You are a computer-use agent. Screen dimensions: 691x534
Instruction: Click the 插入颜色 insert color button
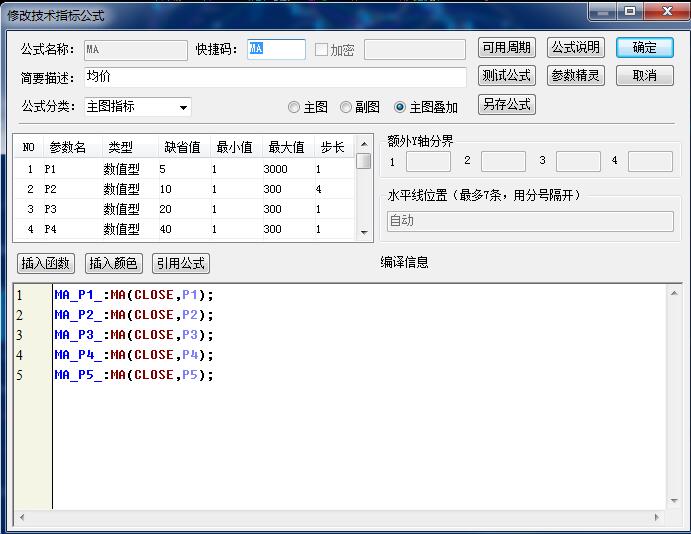coord(114,264)
